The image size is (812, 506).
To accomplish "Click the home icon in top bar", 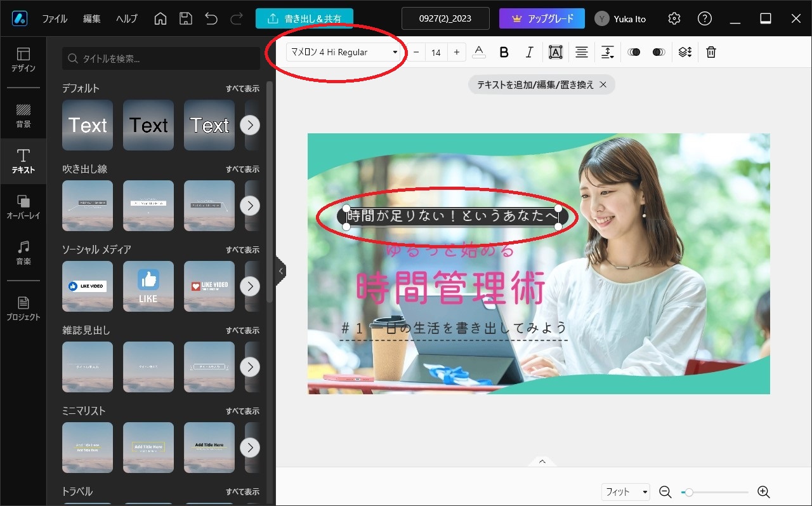I will click(160, 18).
